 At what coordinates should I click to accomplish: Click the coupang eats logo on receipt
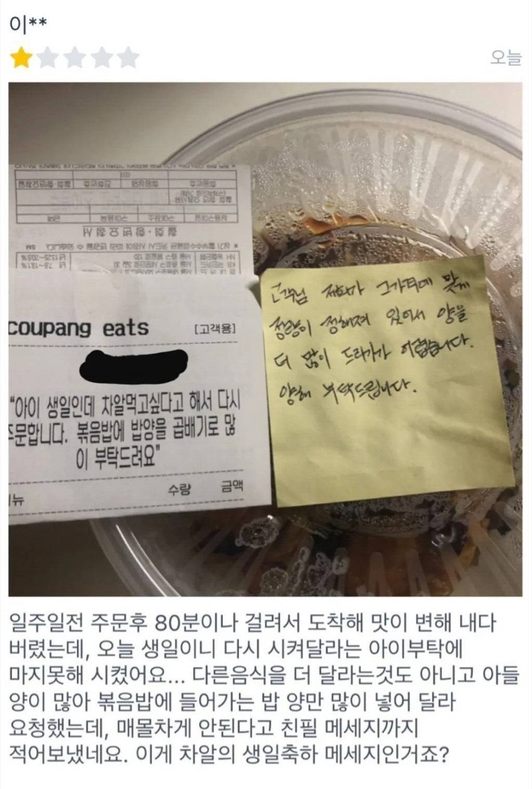78,328
